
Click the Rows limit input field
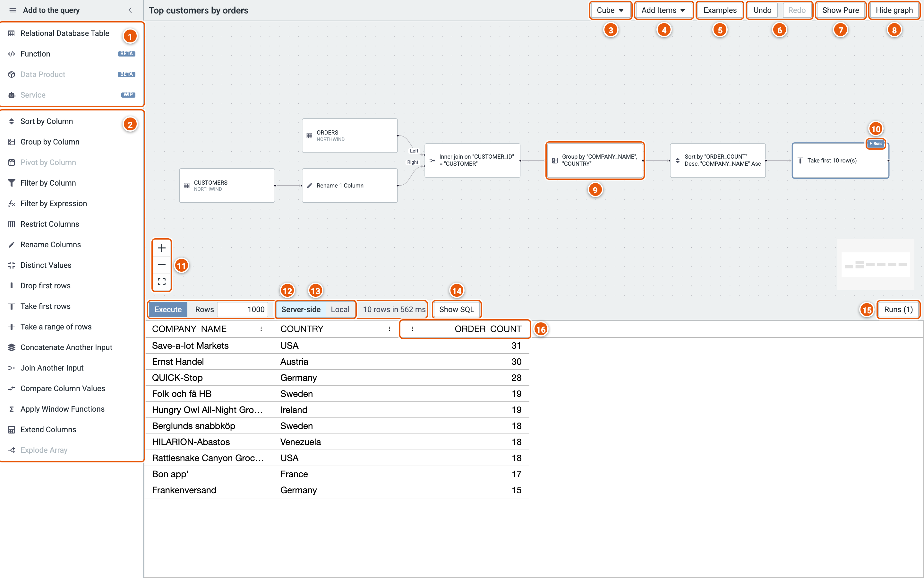point(243,309)
